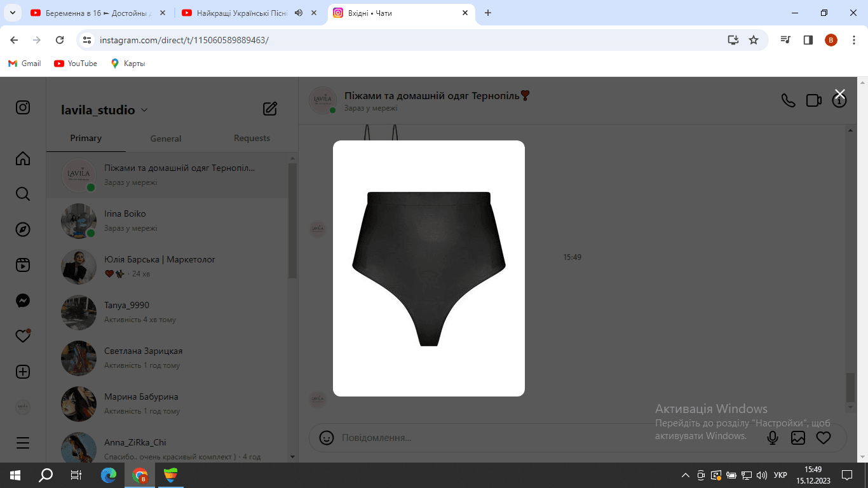Screen dimensions: 868x488
Task: Start an audio call
Action: (788, 100)
